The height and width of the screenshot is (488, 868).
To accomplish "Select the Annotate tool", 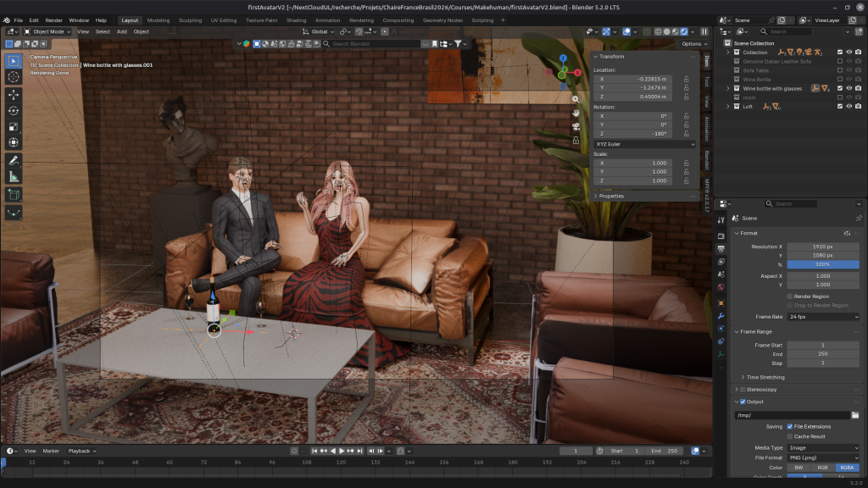I will (14, 160).
